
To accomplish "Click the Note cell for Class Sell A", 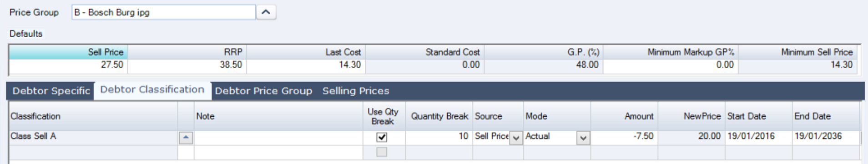I will (278, 138).
